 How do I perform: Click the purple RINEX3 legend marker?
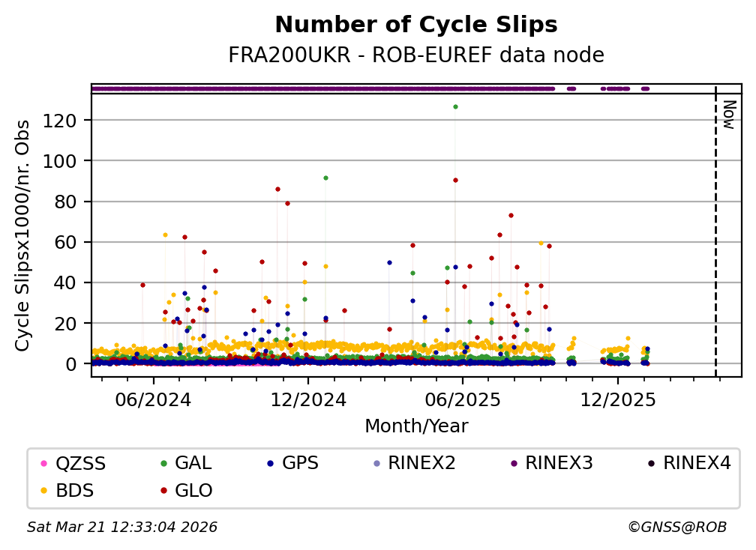pyautogui.click(x=514, y=464)
